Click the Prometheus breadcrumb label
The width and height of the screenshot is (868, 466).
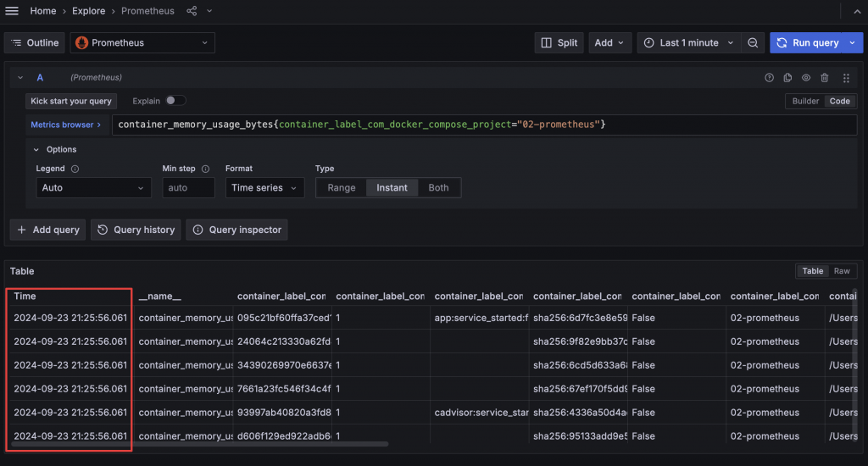point(147,11)
